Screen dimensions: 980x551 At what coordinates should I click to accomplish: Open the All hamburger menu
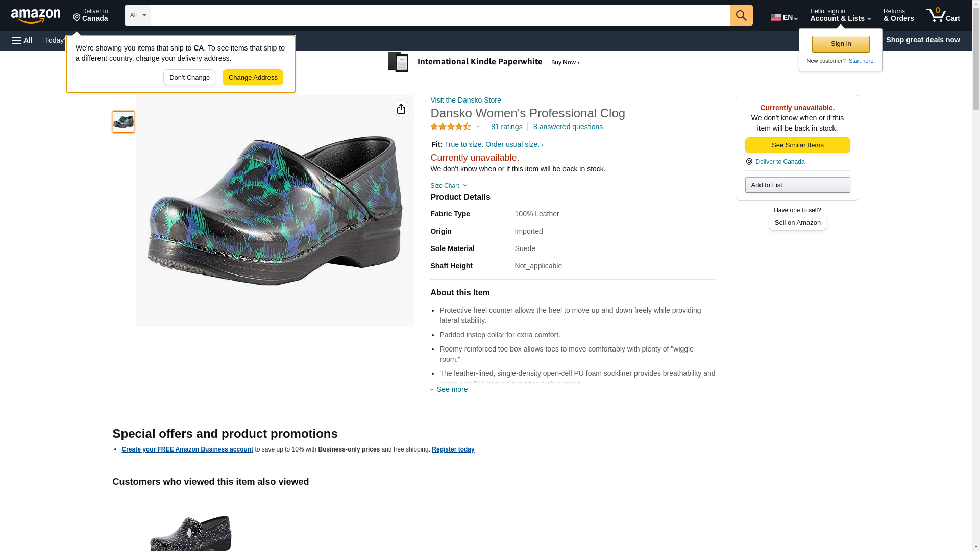click(x=22, y=40)
